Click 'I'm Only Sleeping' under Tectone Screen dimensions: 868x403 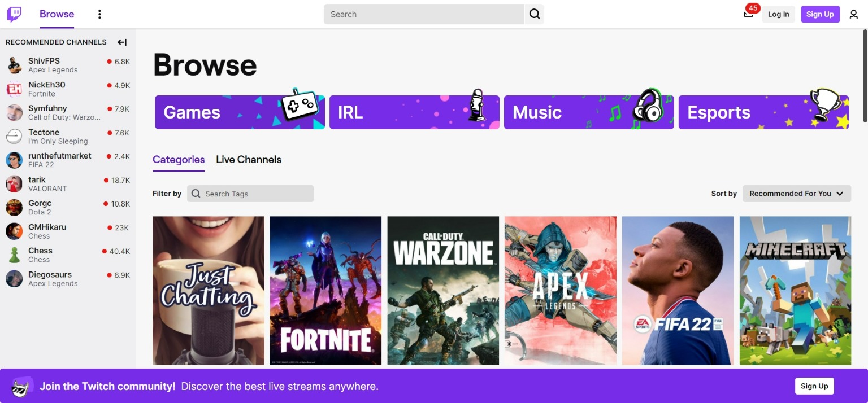[58, 141]
